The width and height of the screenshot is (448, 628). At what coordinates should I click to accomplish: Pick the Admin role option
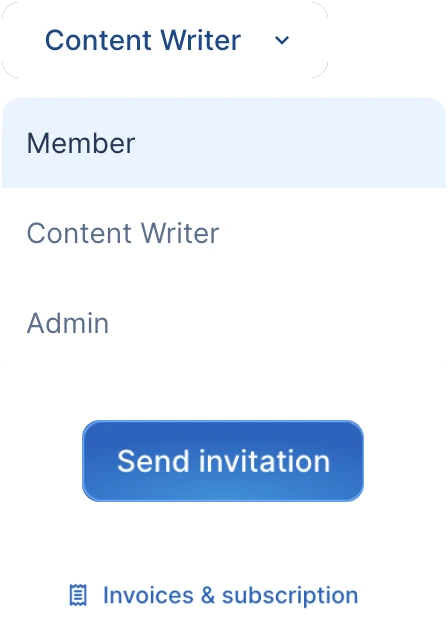224,323
